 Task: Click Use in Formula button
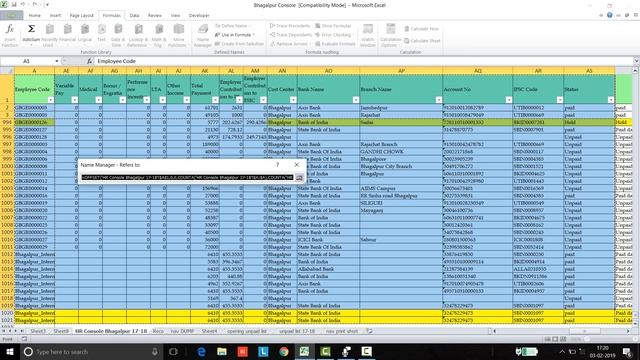click(x=234, y=35)
